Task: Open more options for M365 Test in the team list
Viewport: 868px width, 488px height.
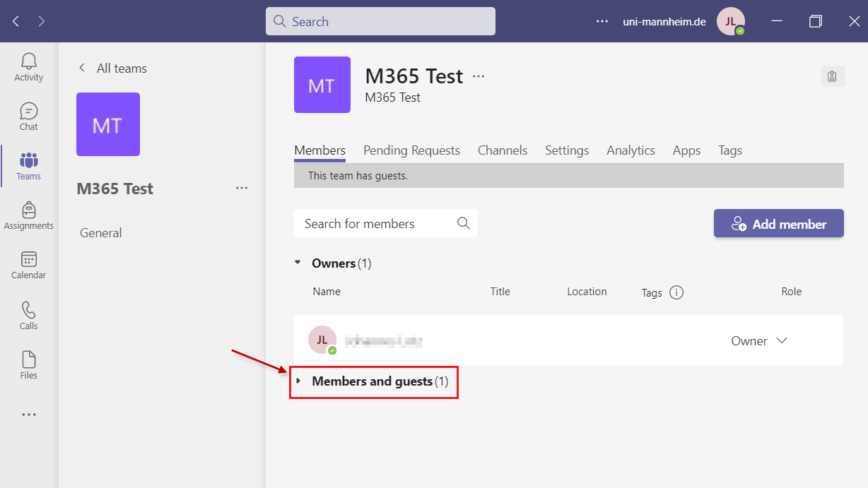Action: click(x=242, y=188)
